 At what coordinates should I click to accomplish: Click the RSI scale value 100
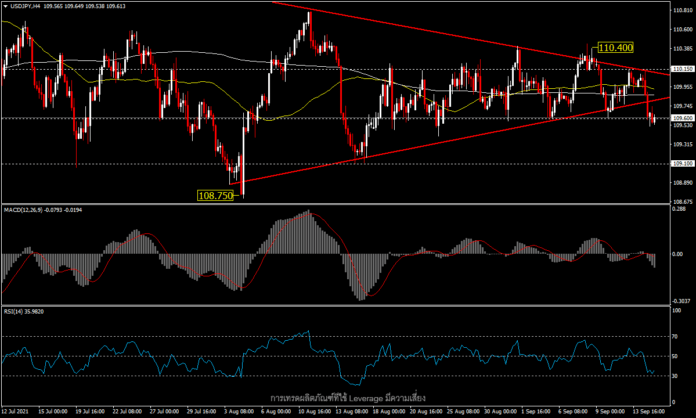(676, 311)
